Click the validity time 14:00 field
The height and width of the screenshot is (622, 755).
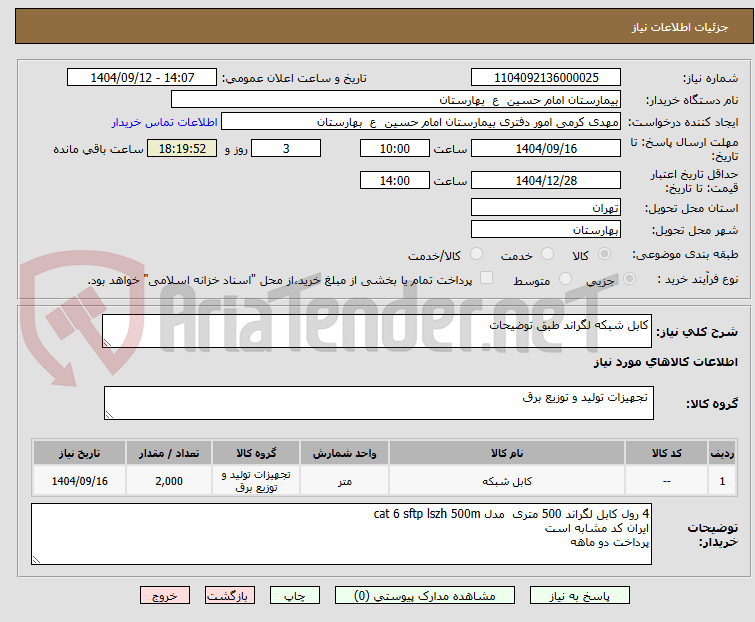tap(395, 180)
